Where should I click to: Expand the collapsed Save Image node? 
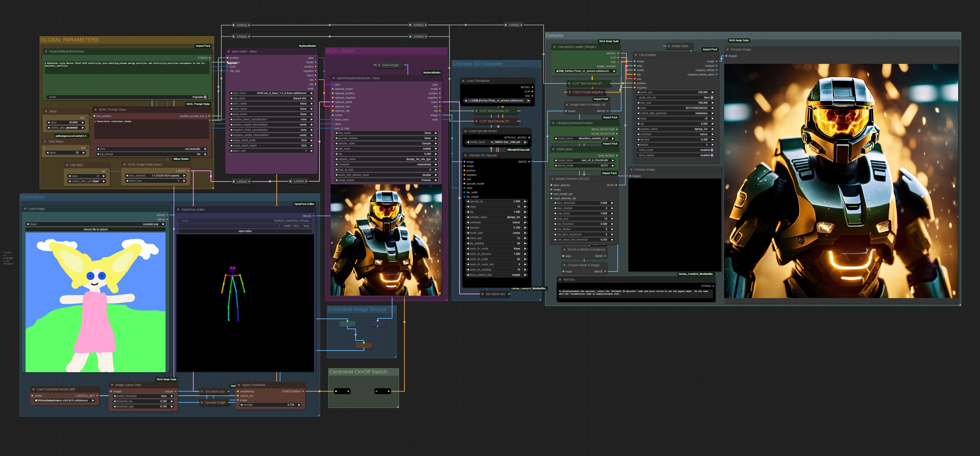379,65
